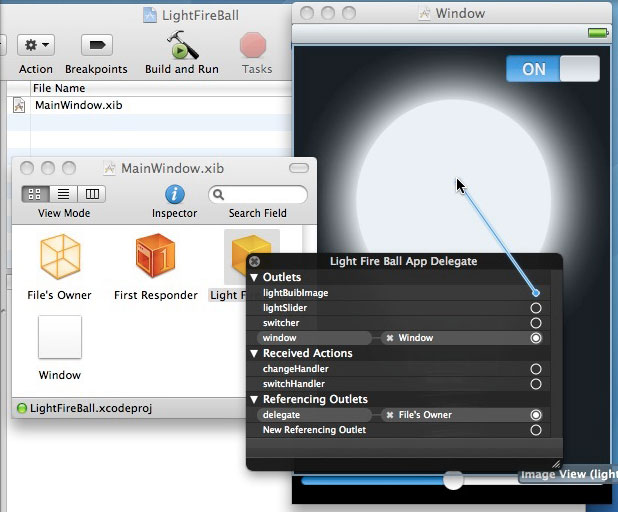Click the xib file icon next to MainWindow.xib
This screenshot has height=512, width=618.
tap(19, 106)
